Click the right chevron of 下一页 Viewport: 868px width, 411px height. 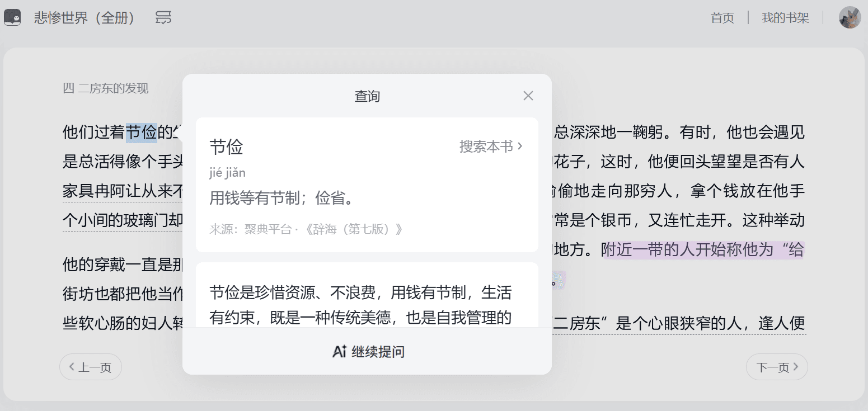click(x=796, y=367)
